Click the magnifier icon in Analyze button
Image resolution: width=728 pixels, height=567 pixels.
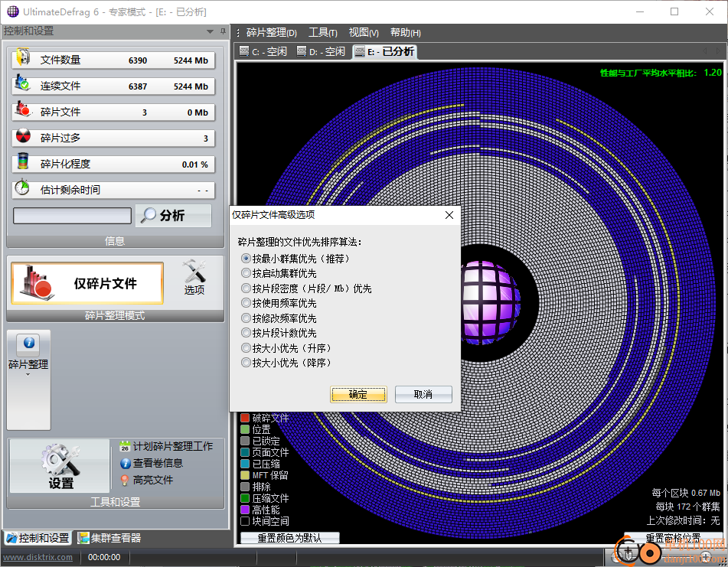coord(148,215)
